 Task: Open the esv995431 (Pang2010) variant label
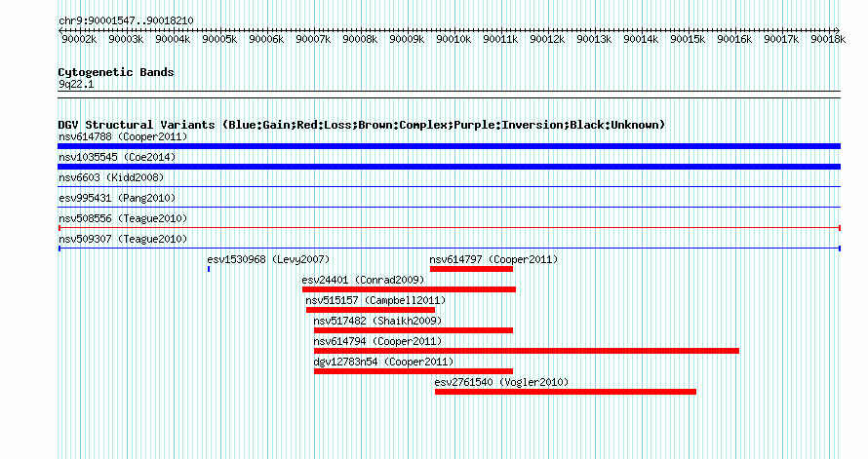click(117, 198)
